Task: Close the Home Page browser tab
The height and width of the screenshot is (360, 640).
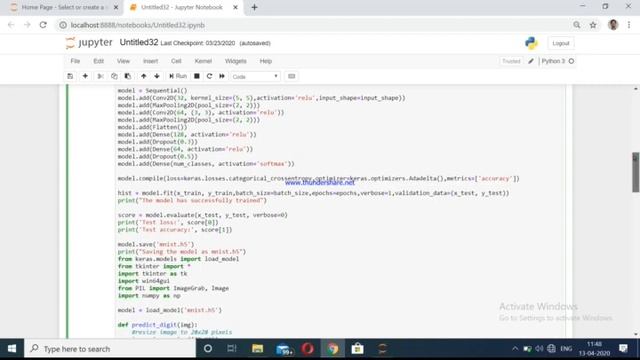Action: [116, 7]
